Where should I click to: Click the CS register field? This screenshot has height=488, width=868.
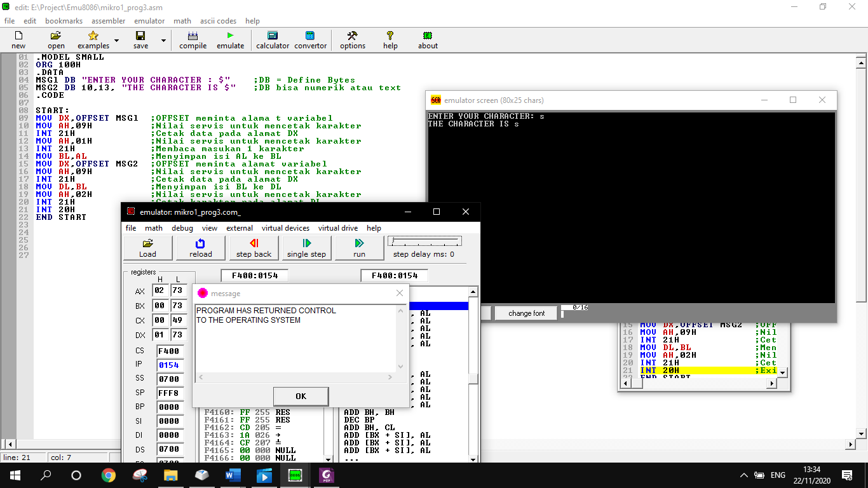(x=169, y=351)
